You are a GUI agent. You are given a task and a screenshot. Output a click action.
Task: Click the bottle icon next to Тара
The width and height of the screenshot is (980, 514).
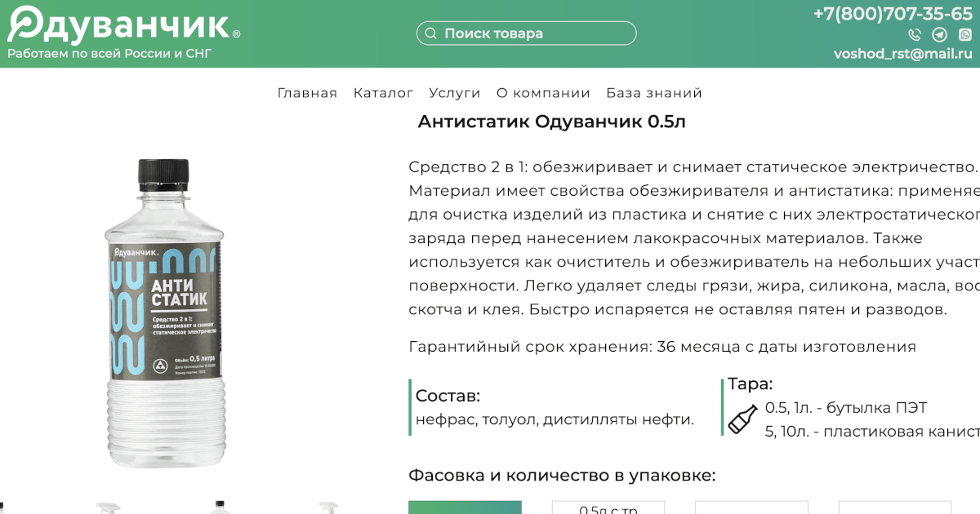[x=742, y=419]
